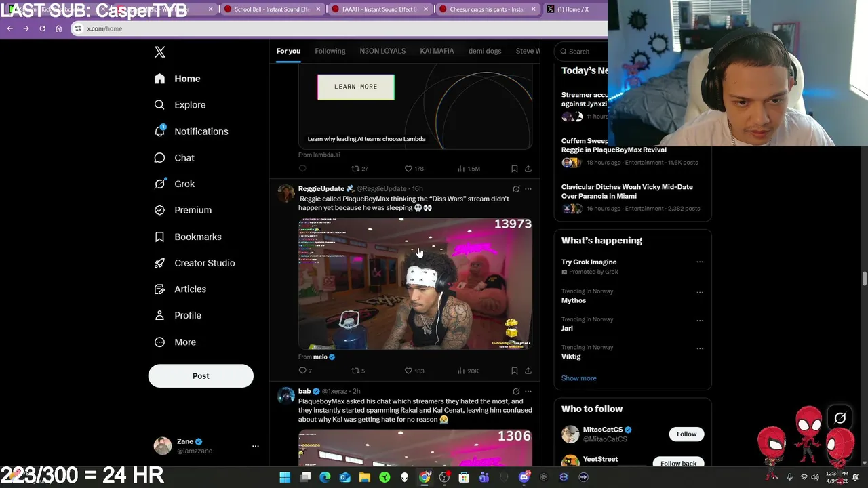Image resolution: width=868 pixels, height=488 pixels.
Task: Open the melo source link
Action: (320, 357)
